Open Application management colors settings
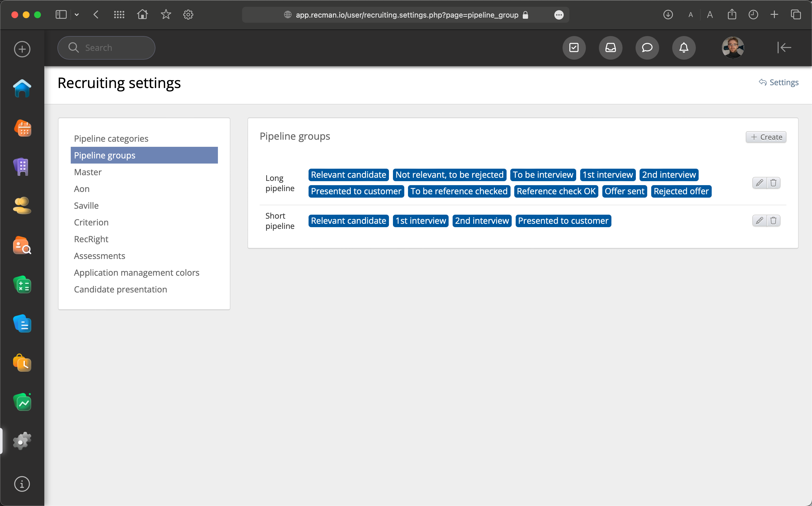This screenshot has width=812, height=506. [136, 272]
